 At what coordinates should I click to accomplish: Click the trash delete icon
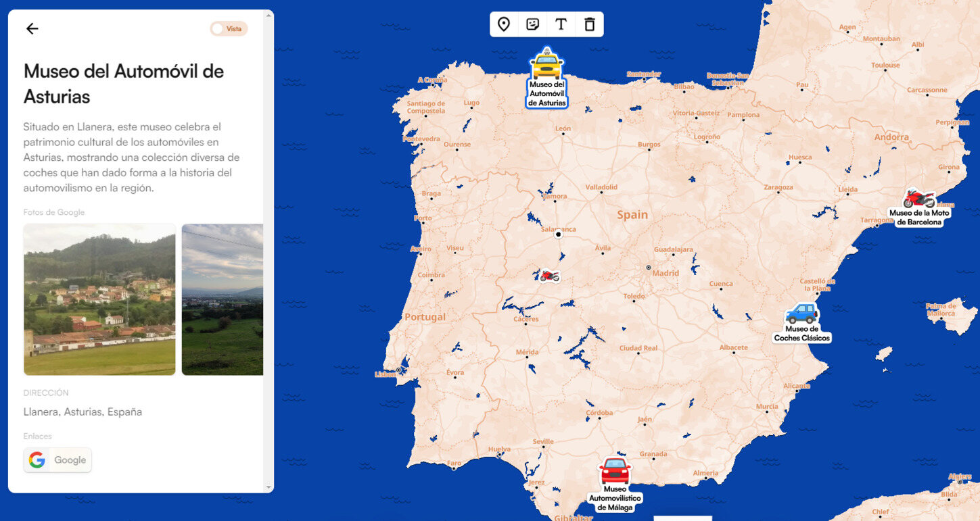point(589,24)
